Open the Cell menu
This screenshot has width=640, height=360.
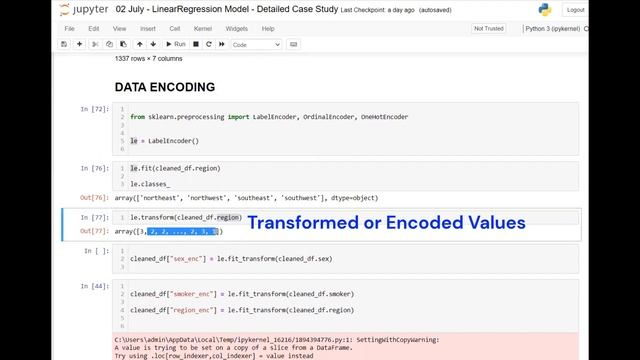175,29
